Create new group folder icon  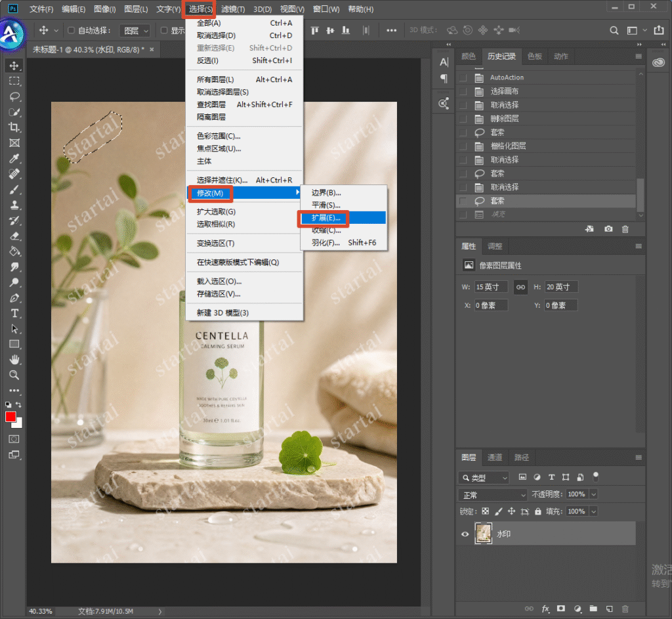(593, 608)
